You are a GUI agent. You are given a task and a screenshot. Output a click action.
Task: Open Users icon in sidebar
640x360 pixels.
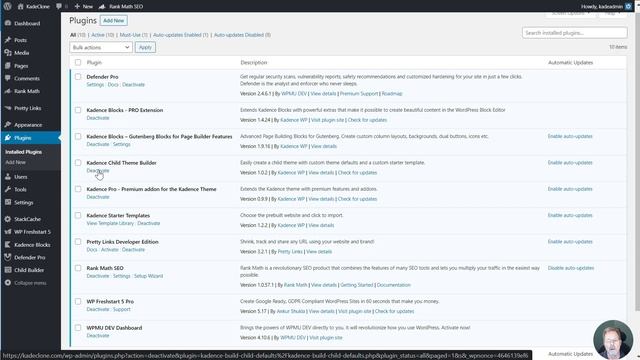[8, 177]
